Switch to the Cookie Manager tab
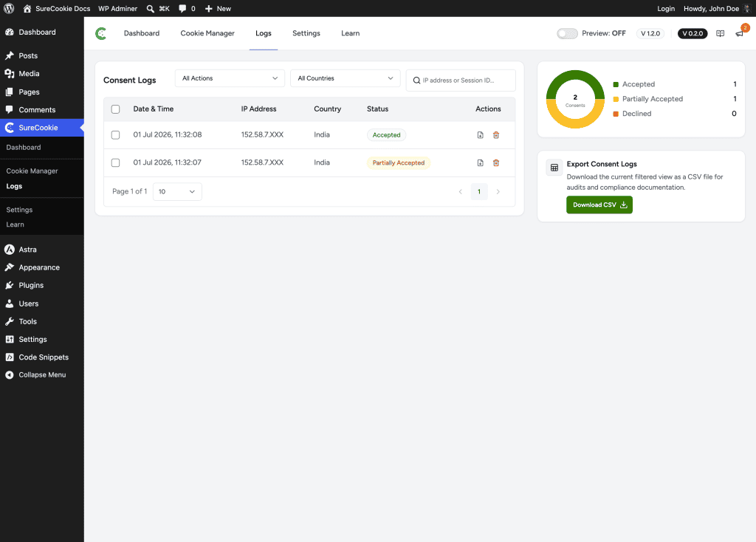Image resolution: width=756 pixels, height=542 pixels. [x=207, y=33]
